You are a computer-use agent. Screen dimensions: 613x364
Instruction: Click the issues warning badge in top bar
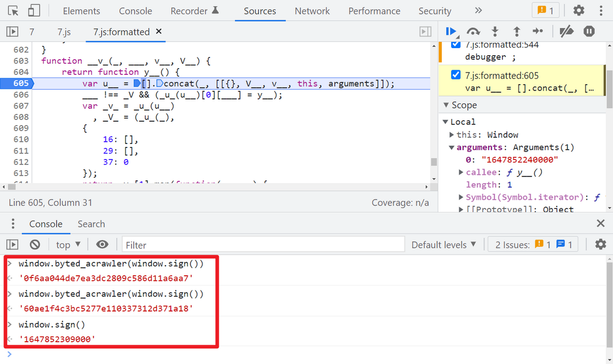pos(545,11)
